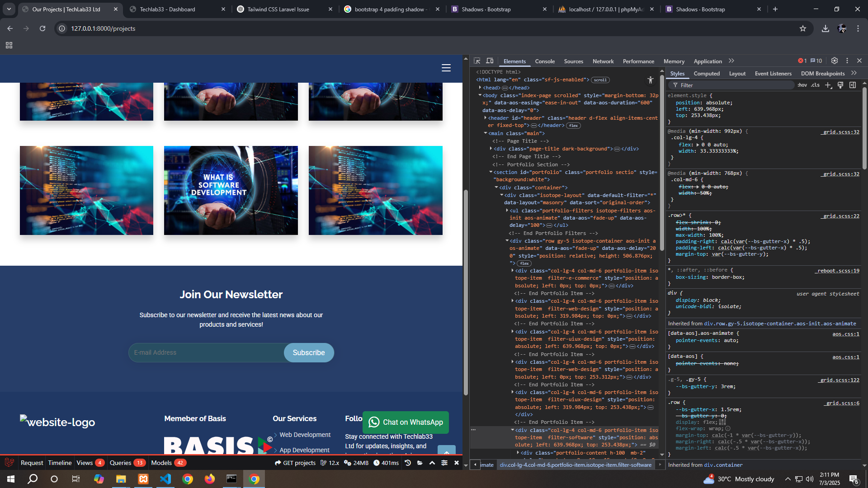Open the website hamburger menu
868x488 pixels.
tap(446, 68)
